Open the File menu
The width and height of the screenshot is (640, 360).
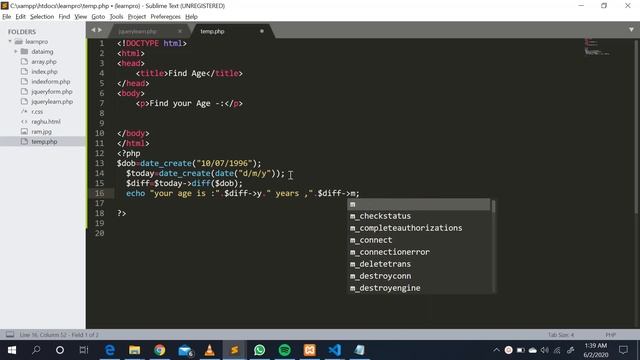[x=7, y=17]
